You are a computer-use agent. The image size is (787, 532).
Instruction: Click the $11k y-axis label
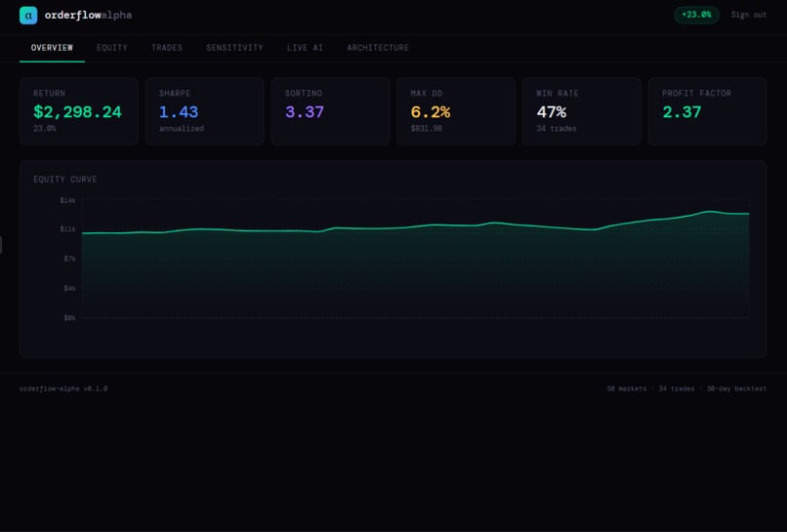(x=67, y=228)
